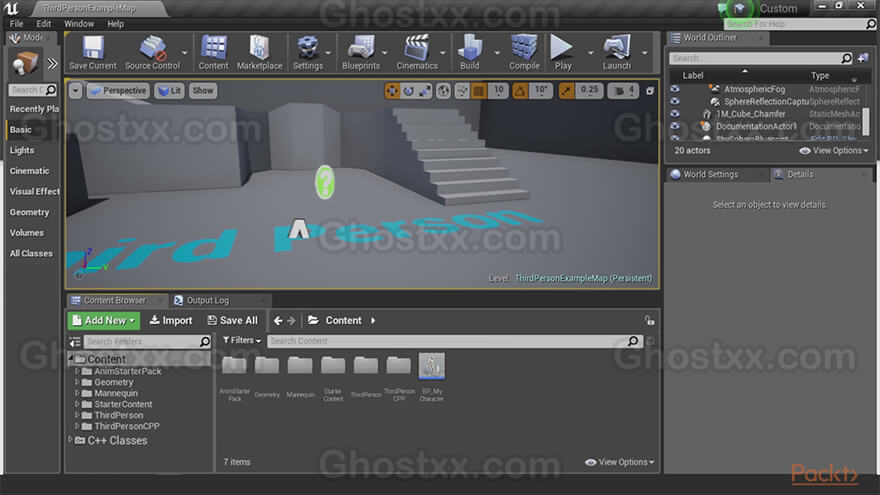Open Source Control from the toolbar

click(152, 52)
